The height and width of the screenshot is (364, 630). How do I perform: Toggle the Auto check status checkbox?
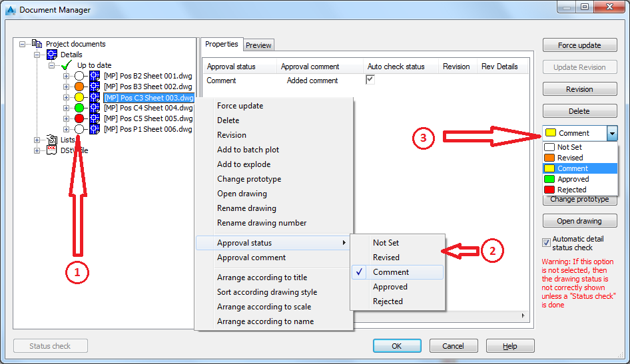pyautogui.click(x=370, y=79)
